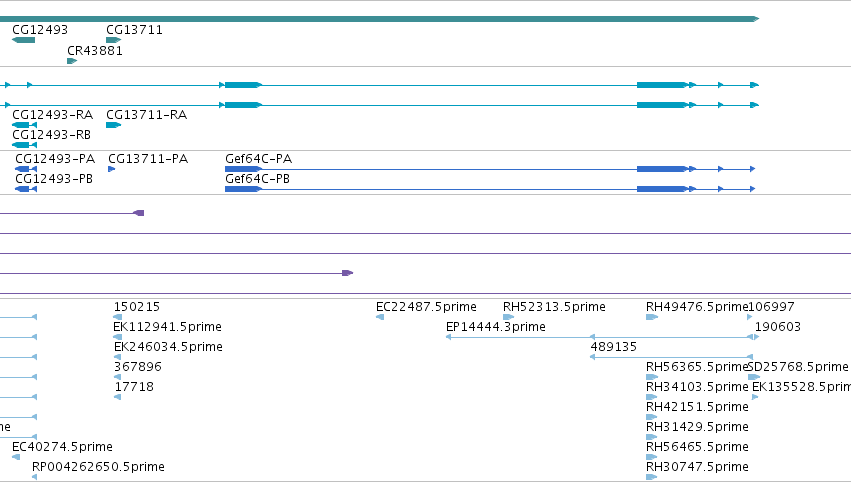Select transcript CG13711-RA label
The height and width of the screenshot is (482, 851).
pos(147,115)
